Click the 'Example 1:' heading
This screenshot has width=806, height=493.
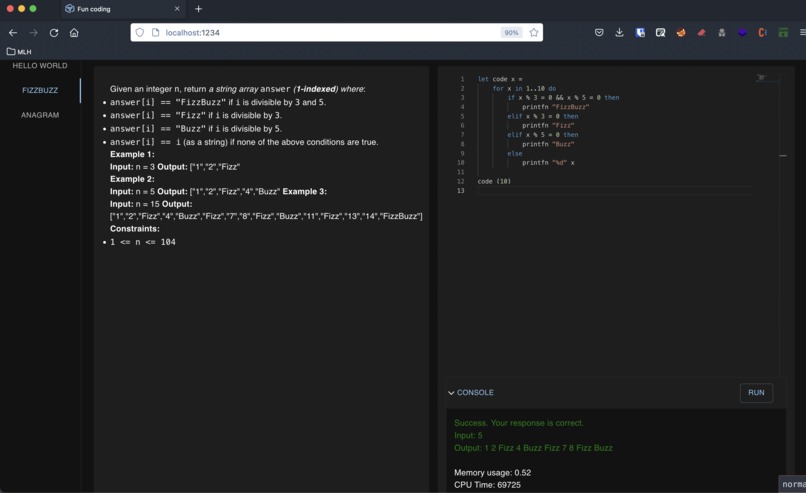(132, 154)
